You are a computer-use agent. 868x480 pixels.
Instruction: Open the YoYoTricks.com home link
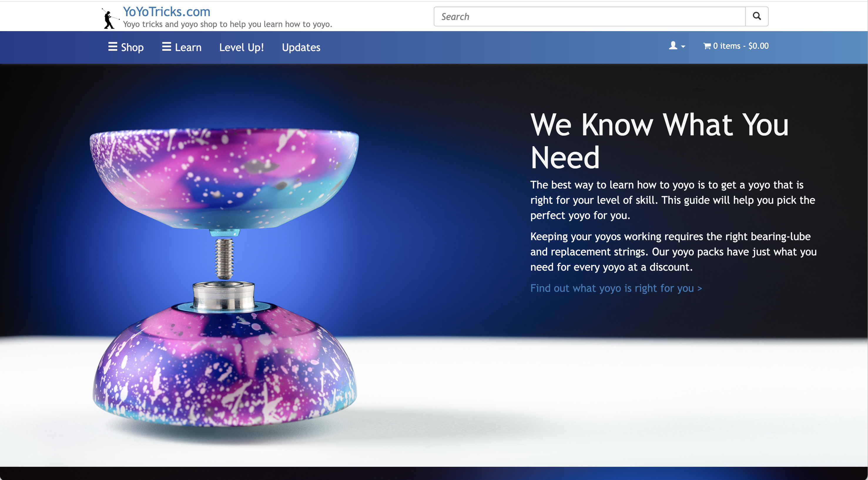pyautogui.click(x=166, y=12)
